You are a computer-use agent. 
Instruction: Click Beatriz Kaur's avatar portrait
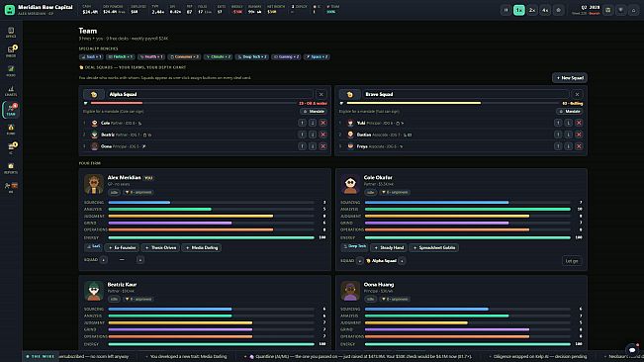(x=94, y=291)
